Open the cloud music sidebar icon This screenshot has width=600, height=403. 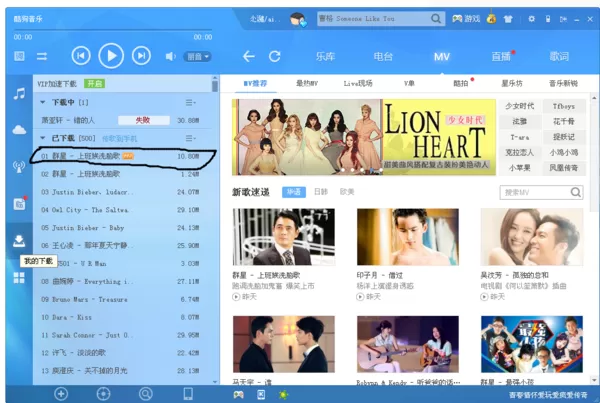[19, 130]
